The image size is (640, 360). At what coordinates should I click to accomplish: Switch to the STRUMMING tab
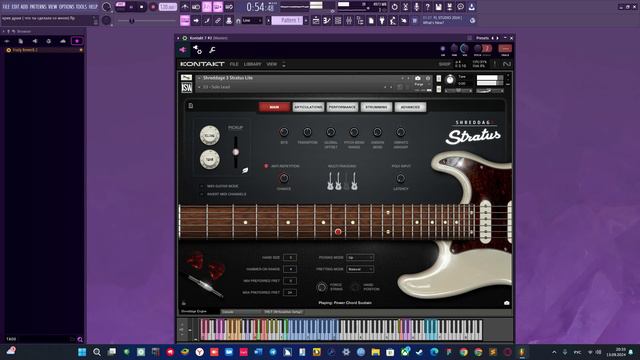click(x=376, y=107)
